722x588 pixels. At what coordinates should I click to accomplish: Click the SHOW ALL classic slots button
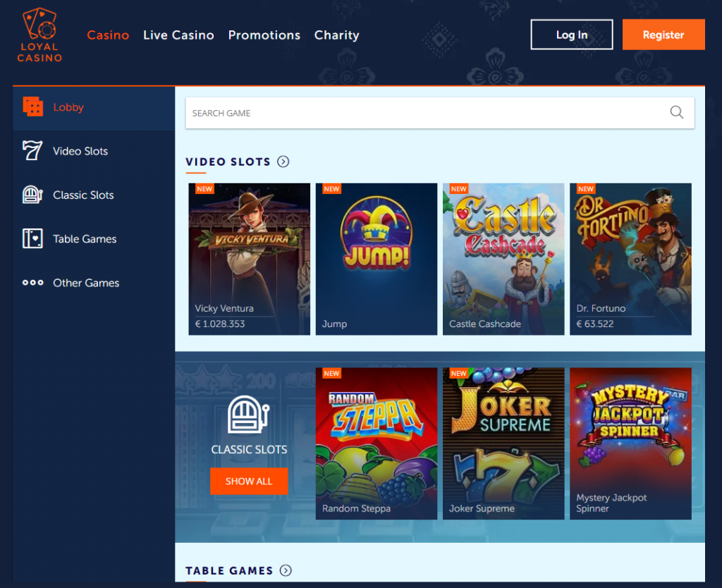coord(249,481)
